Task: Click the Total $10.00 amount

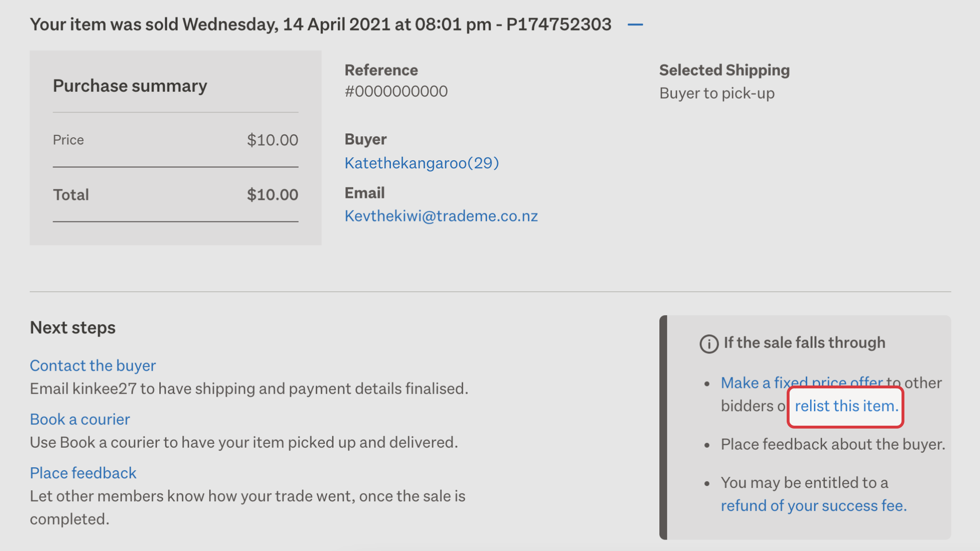Action: click(272, 195)
